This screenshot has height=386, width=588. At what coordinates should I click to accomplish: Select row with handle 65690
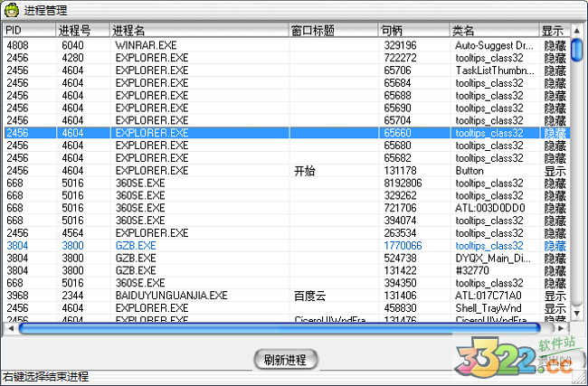pos(287,108)
